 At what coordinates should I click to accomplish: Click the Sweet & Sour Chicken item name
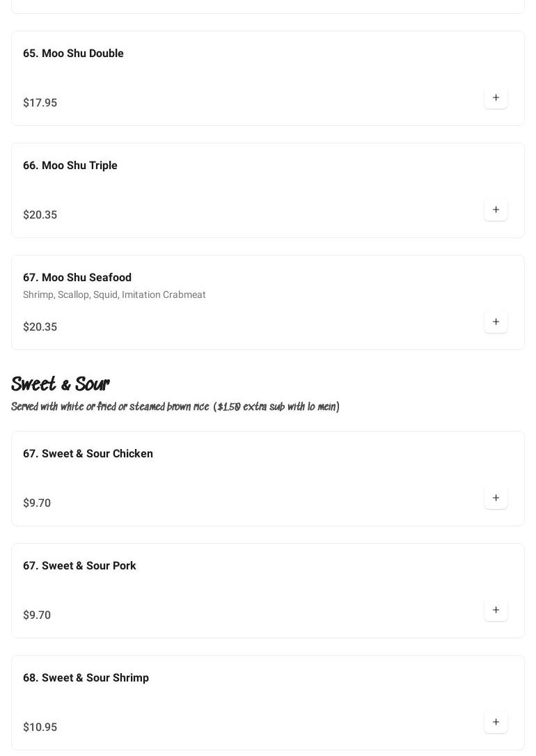click(88, 454)
